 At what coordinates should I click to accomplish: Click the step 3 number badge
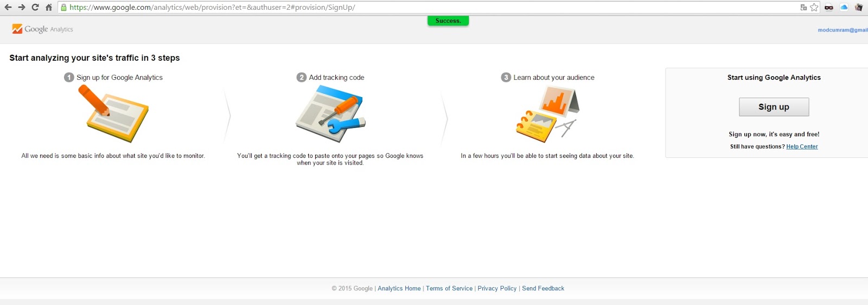pos(506,78)
